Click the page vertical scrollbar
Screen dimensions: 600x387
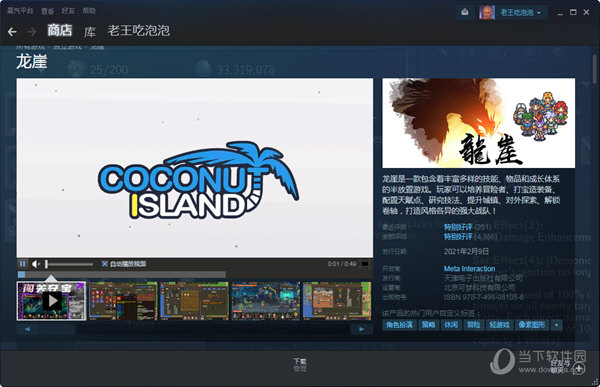coord(594,69)
